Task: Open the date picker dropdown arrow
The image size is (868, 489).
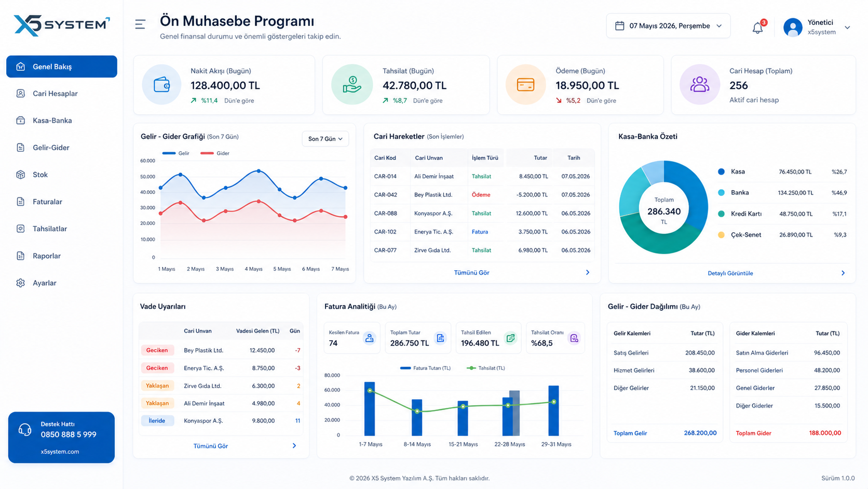Action: point(719,26)
